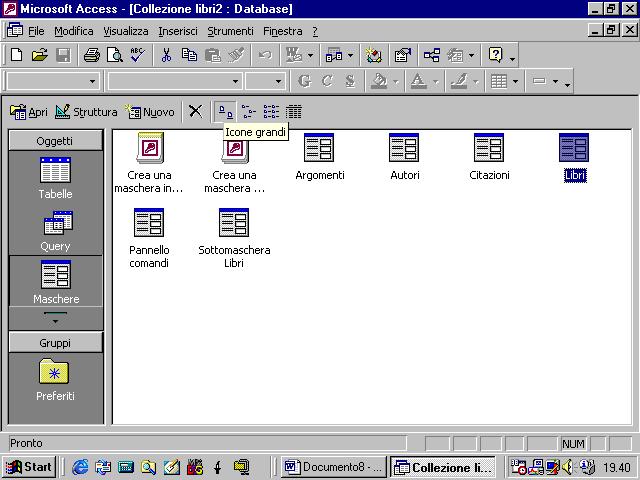
Task: Open special effect dropdown arrow
Action: pyautogui.click(x=555, y=81)
